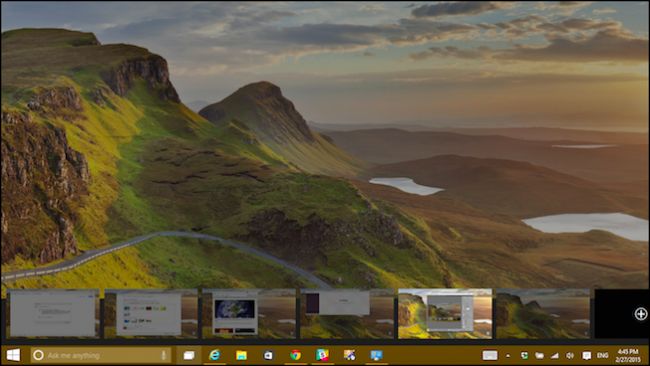Open the network status tray icon

point(555,356)
